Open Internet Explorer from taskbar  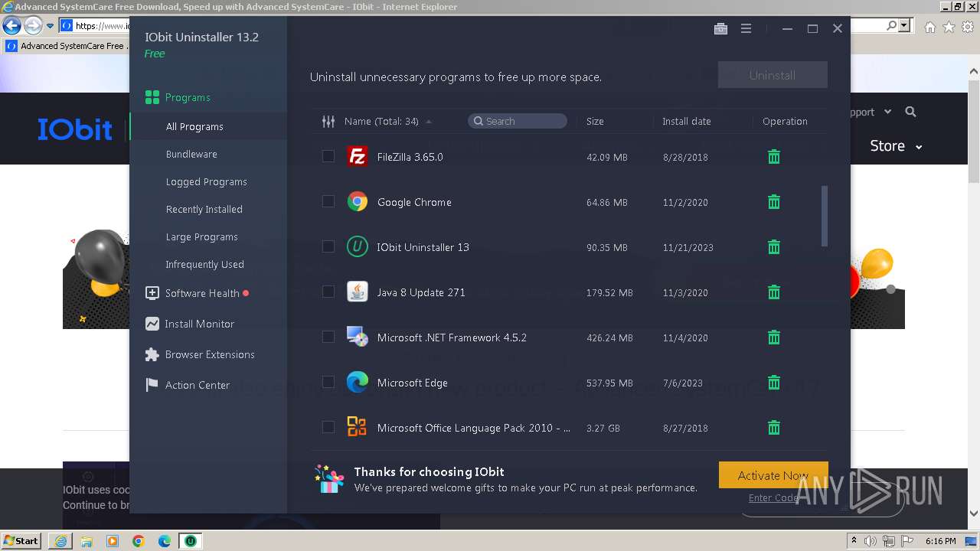click(x=60, y=541)
